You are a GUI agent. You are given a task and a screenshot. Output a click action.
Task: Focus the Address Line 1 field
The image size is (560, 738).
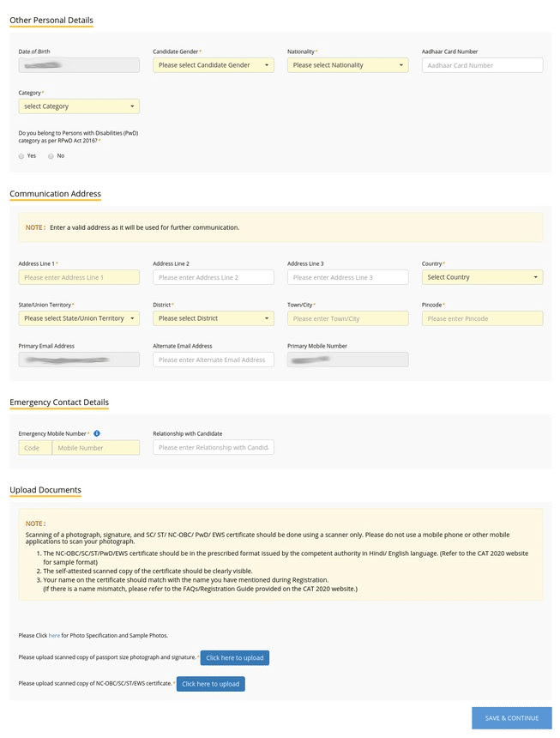pos(79,277)
